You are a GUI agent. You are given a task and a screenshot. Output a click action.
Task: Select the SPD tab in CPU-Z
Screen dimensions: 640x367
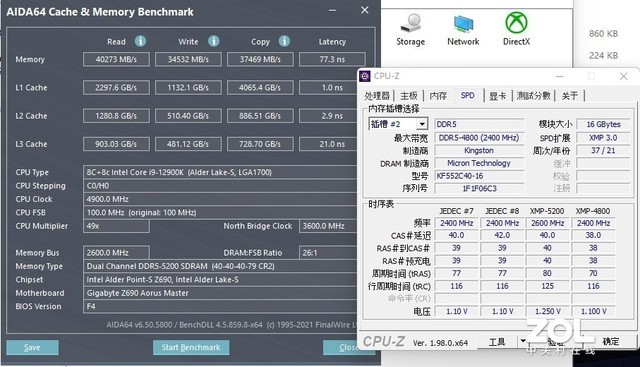click(x=468, y=95)
